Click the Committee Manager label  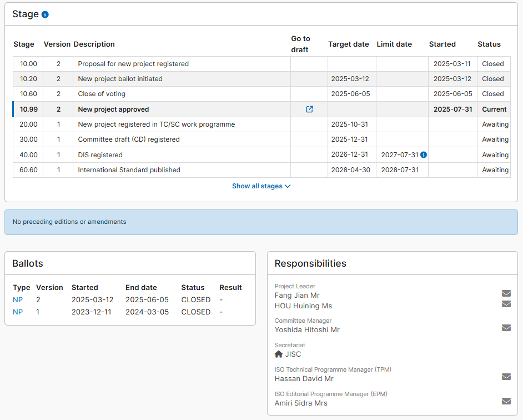[303, 321]
